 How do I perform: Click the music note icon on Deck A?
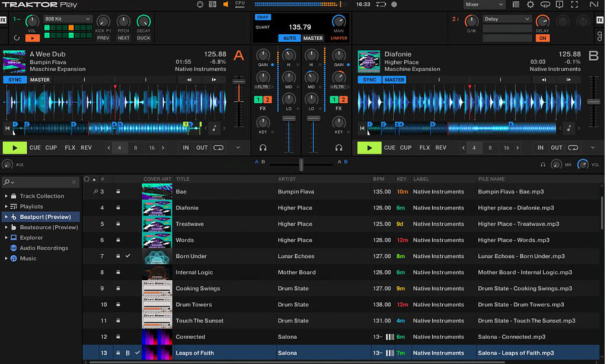pos(213,127)
